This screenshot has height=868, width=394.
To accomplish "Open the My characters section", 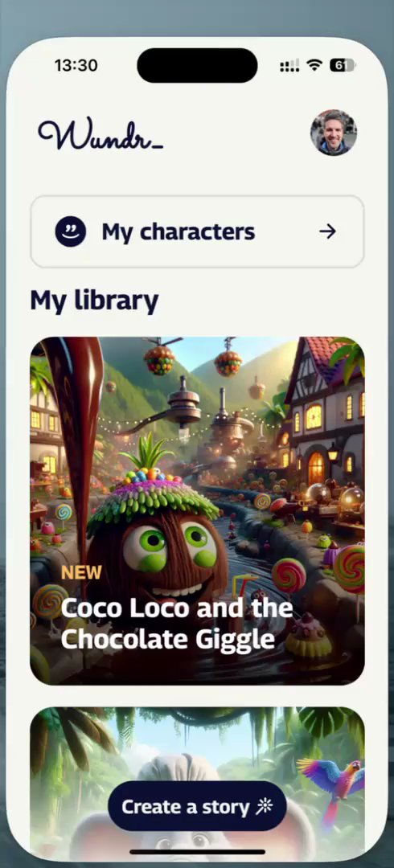I will point(197,231).
